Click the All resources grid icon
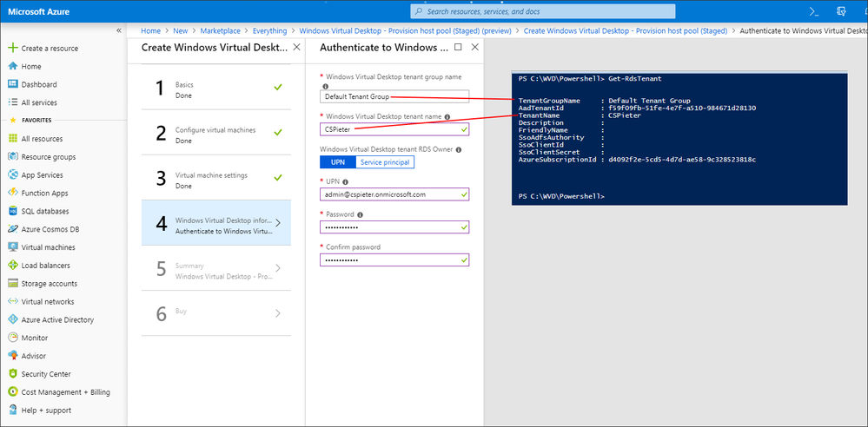The height and width of the screenshot is (427, 868). 13,139
